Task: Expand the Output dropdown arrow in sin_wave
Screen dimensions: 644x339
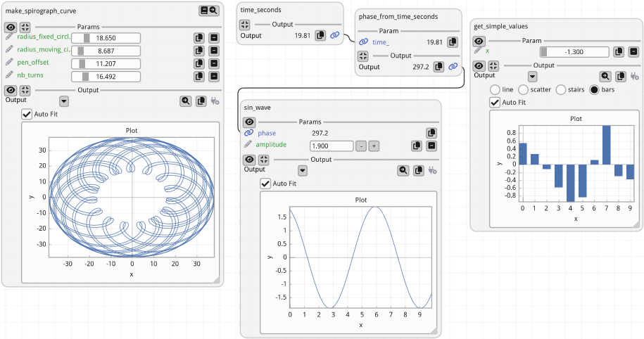Action: pyautogui.click(x=303, y=170)
